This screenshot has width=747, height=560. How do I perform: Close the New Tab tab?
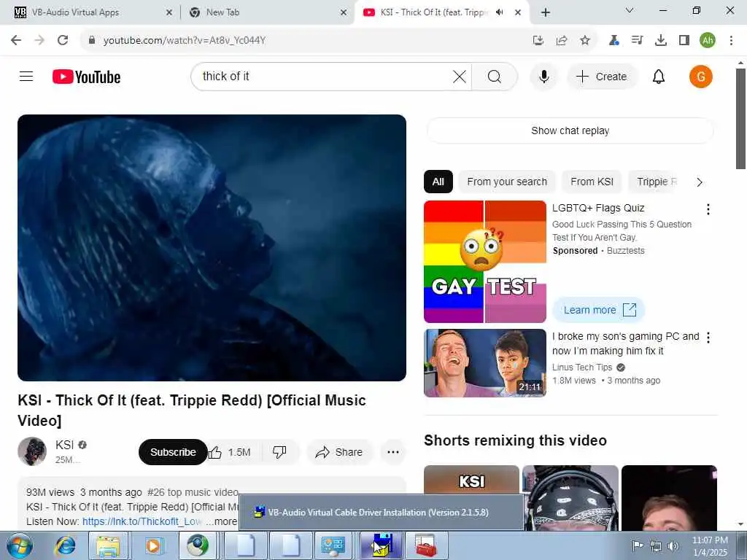click(344, 13)
